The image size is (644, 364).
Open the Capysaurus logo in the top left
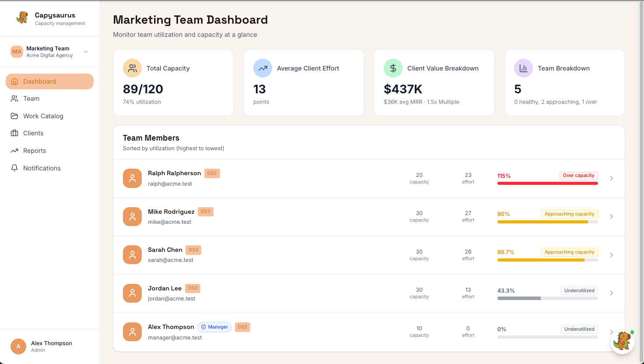coord(22,18)
